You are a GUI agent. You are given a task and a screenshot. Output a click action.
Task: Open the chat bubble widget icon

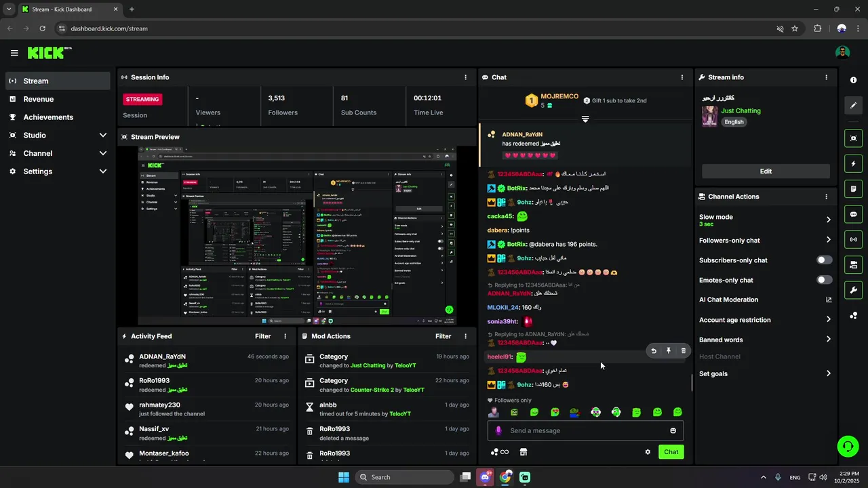pos(853,214)
